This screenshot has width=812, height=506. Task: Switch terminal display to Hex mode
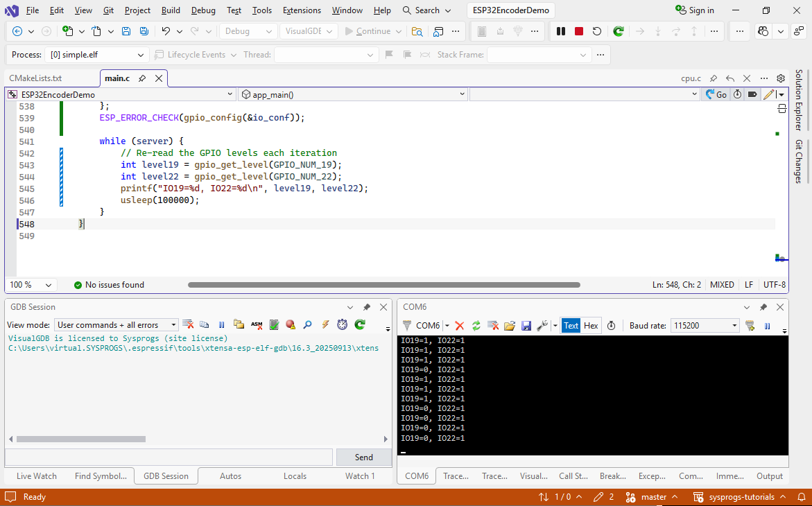(x=591, y=325)
